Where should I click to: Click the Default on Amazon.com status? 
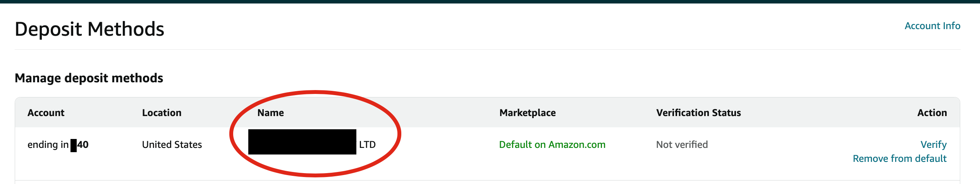click(x=552, y=145)
